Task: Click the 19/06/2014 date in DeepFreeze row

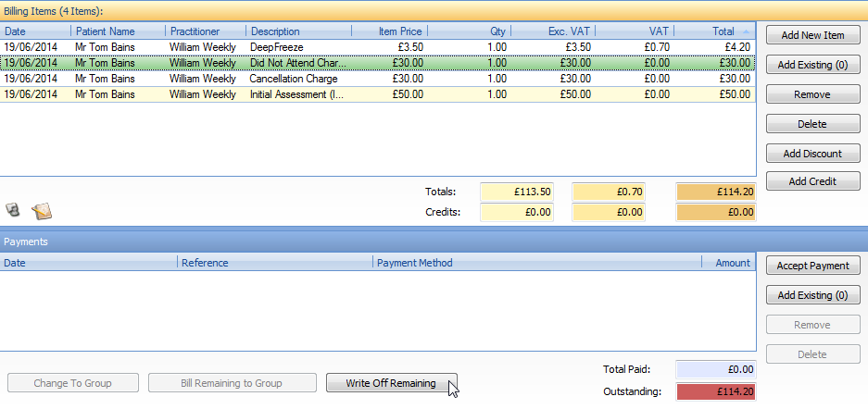Action: coord(31,47)
